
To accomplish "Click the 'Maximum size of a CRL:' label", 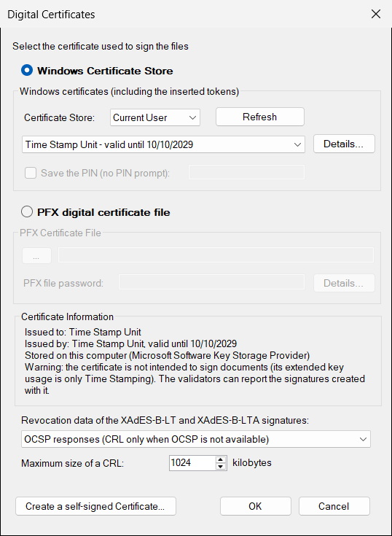I will (x=72, y=463).
